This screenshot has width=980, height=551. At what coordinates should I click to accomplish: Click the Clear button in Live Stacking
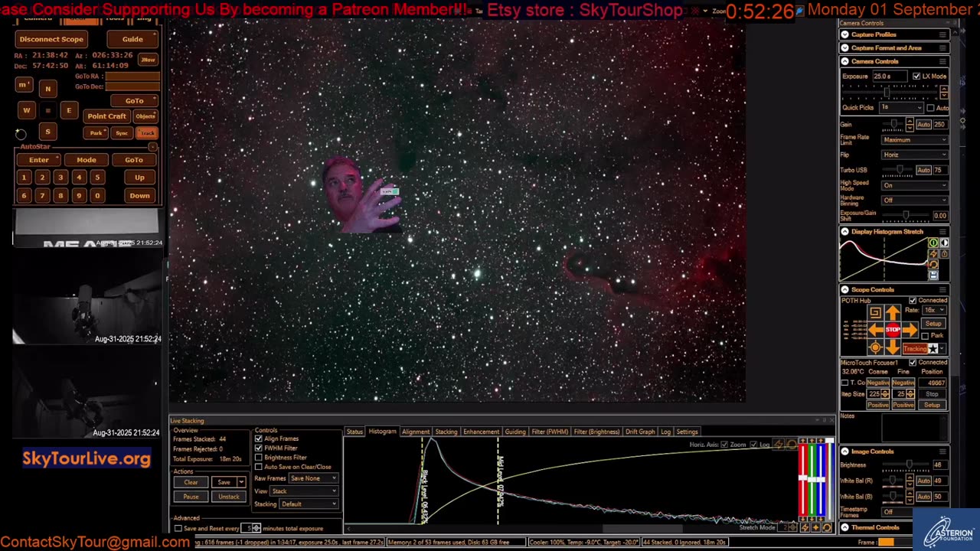click(x=191, y=482)
